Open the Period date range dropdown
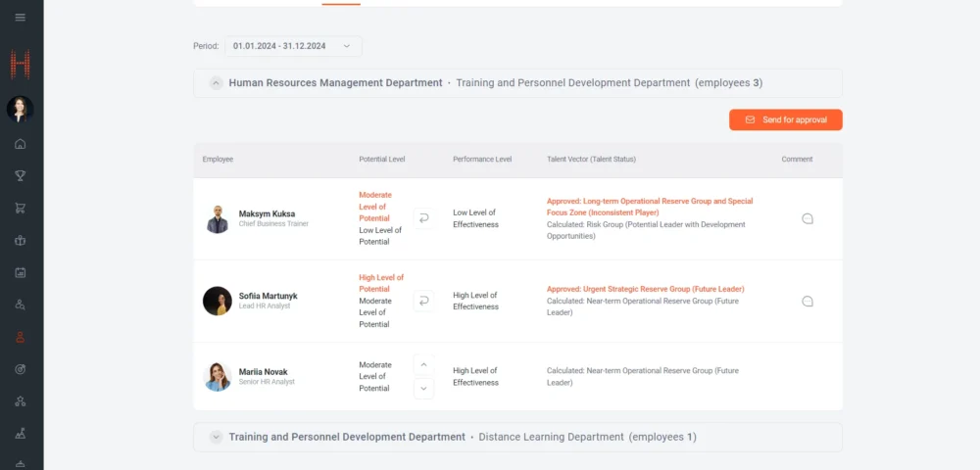Image resolution: width=980 pixels, height=470 pixels. [293, 46]
